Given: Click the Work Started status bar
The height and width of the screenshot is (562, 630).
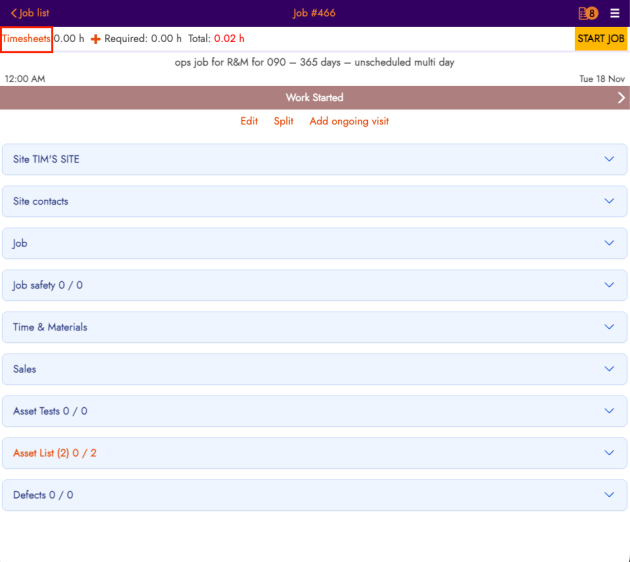Looking at the screenshot, I should click(314, 98).
